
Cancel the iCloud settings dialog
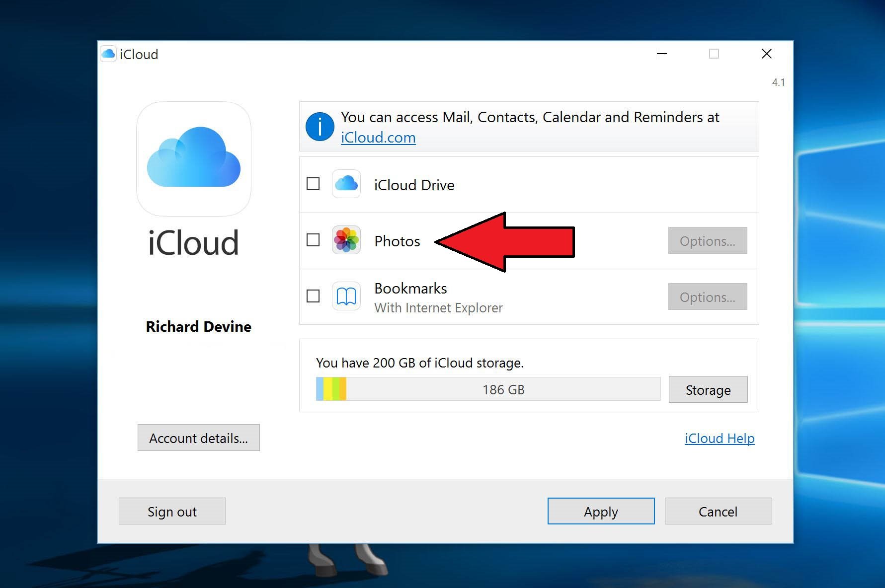pos(719,511)
